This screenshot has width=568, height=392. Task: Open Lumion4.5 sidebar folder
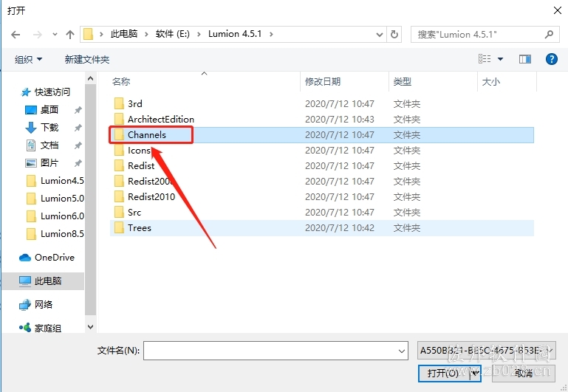(55, 181)
